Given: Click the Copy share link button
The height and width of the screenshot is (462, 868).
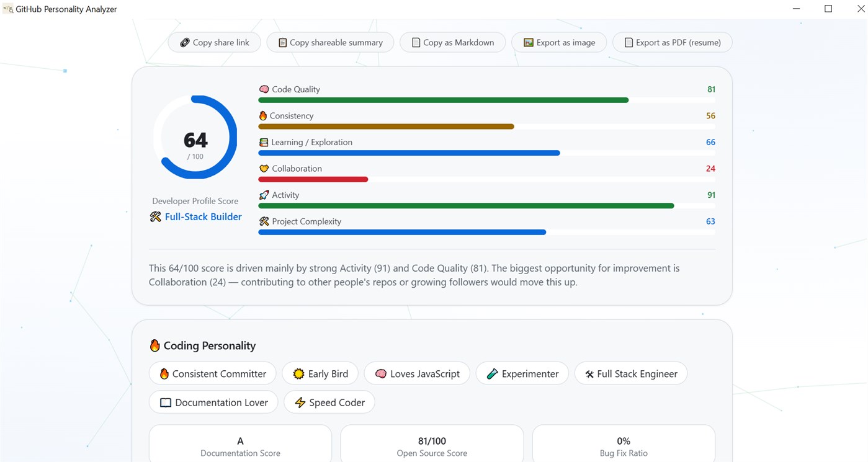Looking at the screenshot, I should pyautogui.click(x=214, y=42).
